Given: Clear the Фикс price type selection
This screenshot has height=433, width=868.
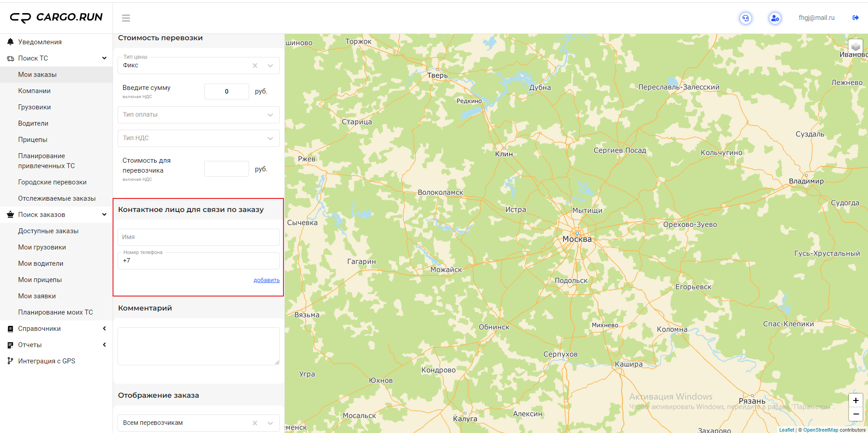Looking at the screenshot, I should [x=255, y=66].
